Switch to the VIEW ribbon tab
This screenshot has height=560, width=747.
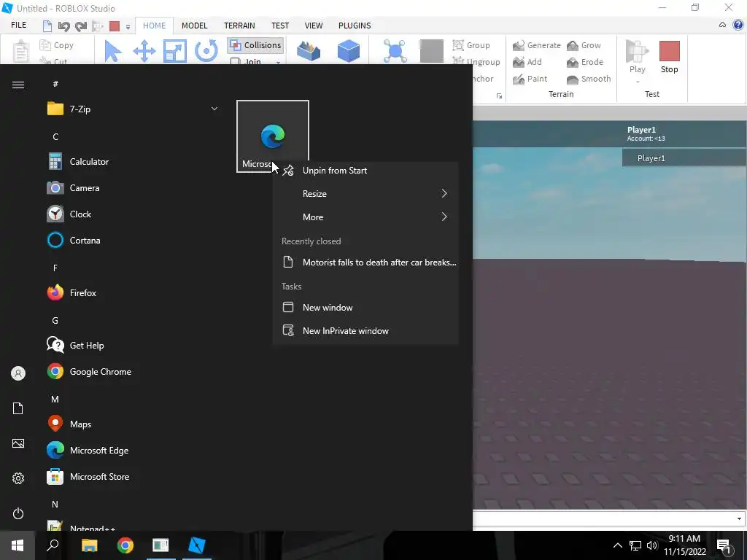(314, 26)
